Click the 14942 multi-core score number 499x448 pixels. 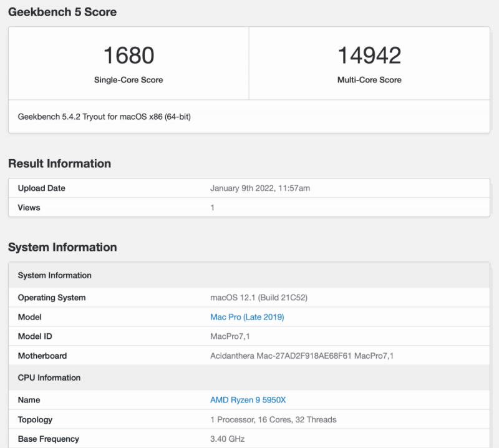click(x=369, y=56)
